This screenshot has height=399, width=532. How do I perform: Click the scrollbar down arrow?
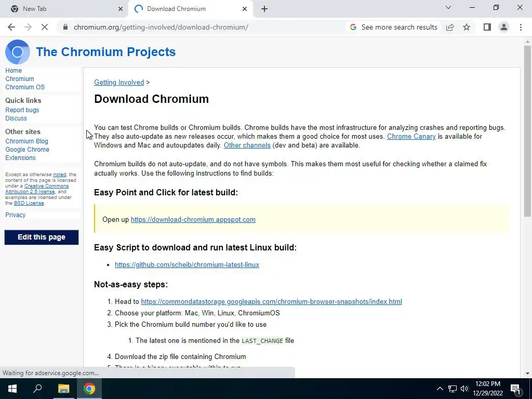(x=527, y=374)
